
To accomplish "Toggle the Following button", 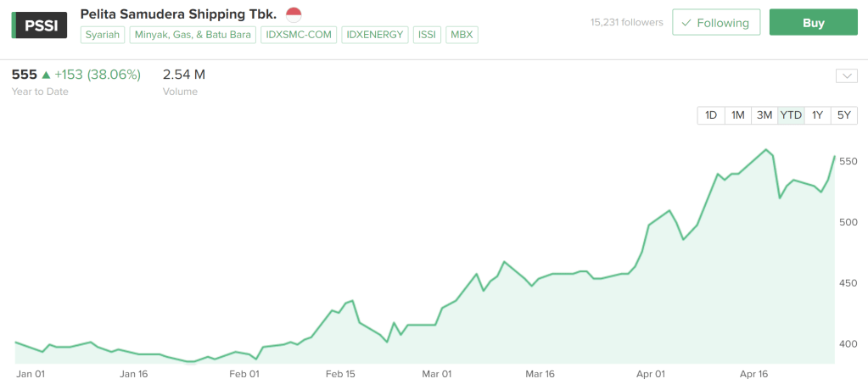I will [715, 23].
